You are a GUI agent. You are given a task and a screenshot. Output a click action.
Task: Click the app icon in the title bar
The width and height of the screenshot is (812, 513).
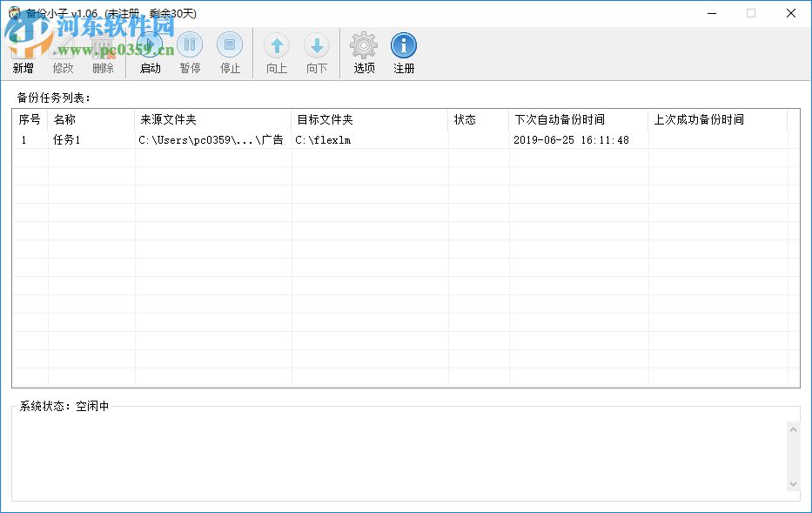pos(14,12)
